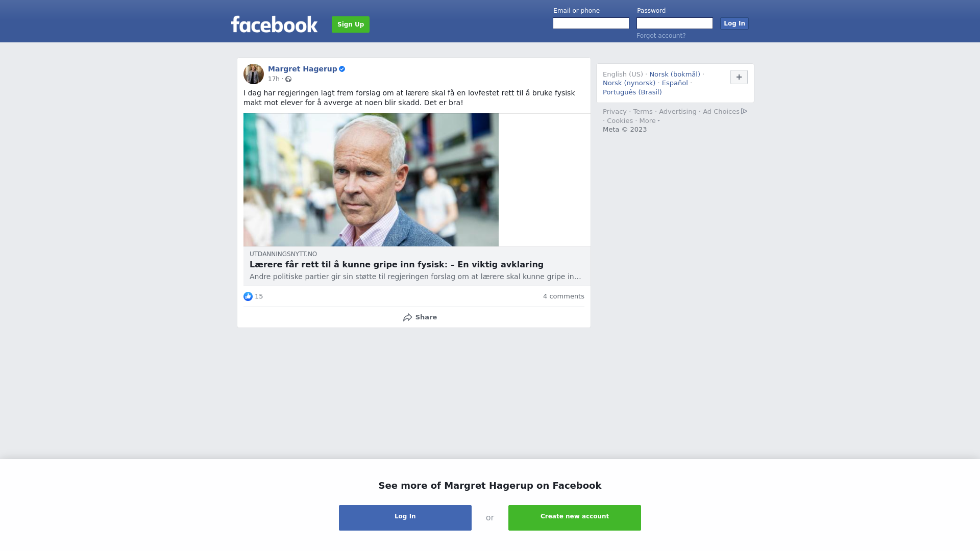The height and width of the screenshot is (551, 980).
Task: Click the green Create new account button
Action: pyautogui.click(x=575, y=518)
